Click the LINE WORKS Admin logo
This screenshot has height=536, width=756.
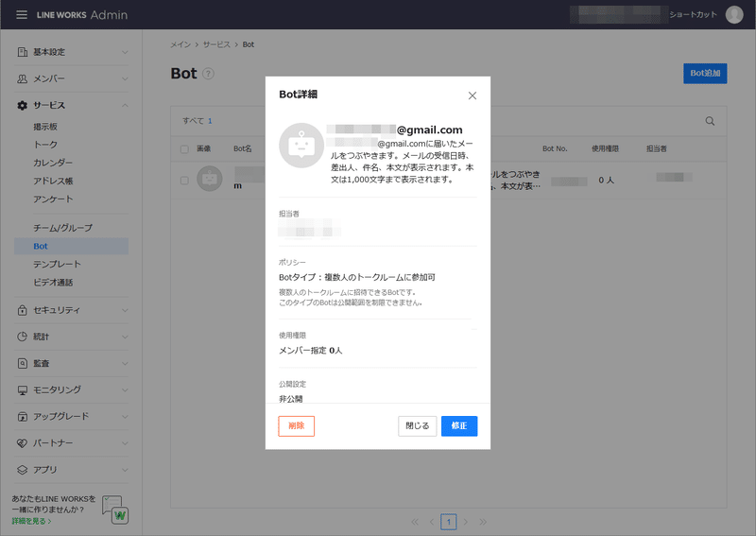pyautogui.click(x=82, y=15)
